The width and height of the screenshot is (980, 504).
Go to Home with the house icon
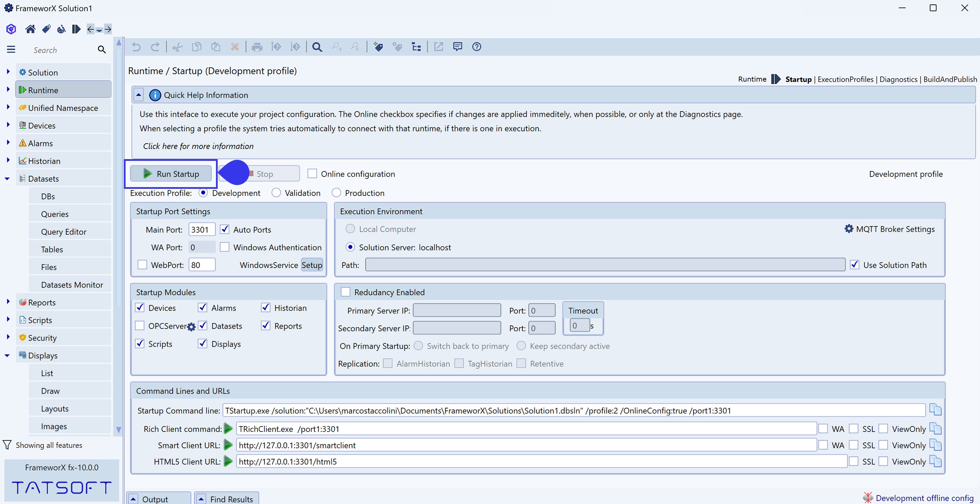30,29
